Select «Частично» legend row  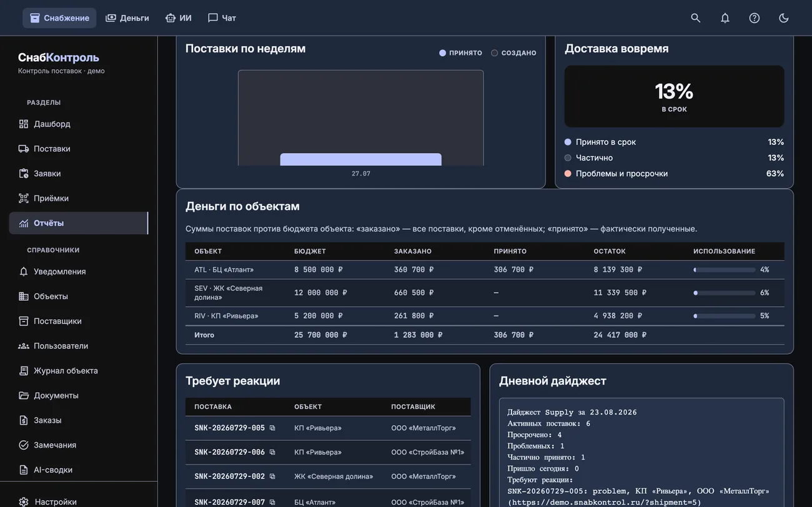tap(674, 158)
